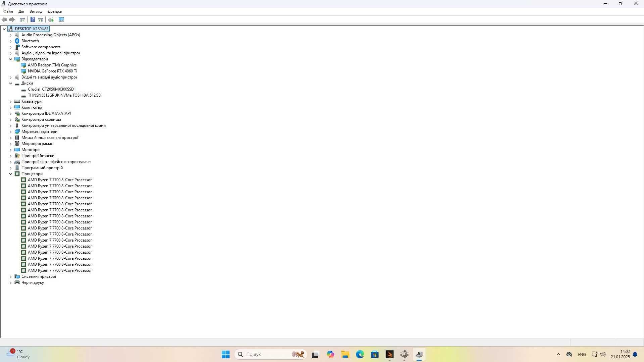Image resolution: width=644 pixels, height=362 pixels.
Task: Collapse the DESKTOP-K1S9U83 root node arrow
Action: pyautogui.click(x=4, y=29)
